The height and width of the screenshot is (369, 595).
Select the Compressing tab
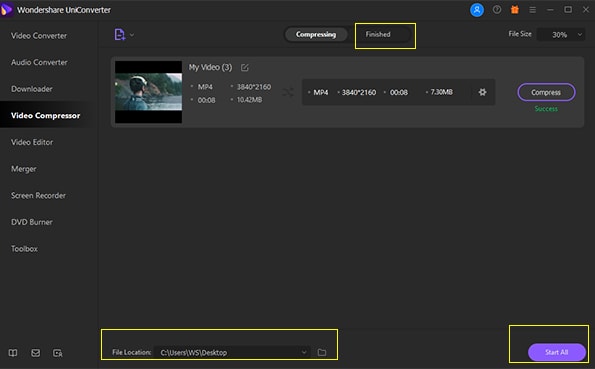(x=316, y=35)
